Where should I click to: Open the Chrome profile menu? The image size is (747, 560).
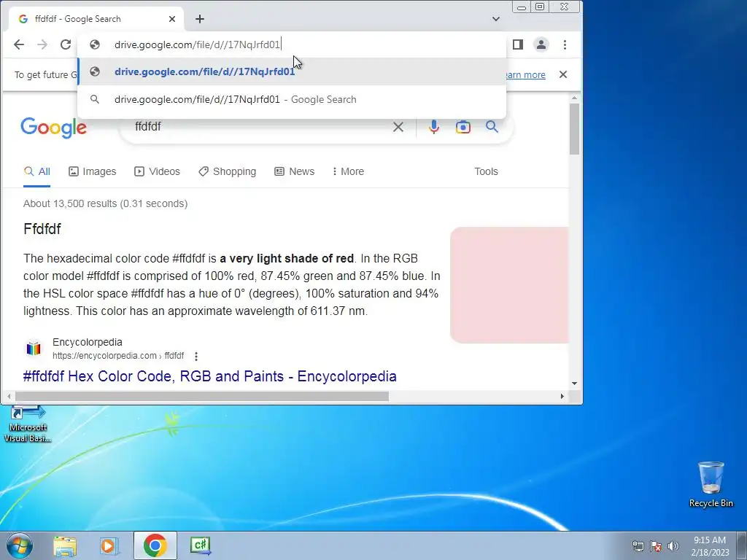point(541,44)
